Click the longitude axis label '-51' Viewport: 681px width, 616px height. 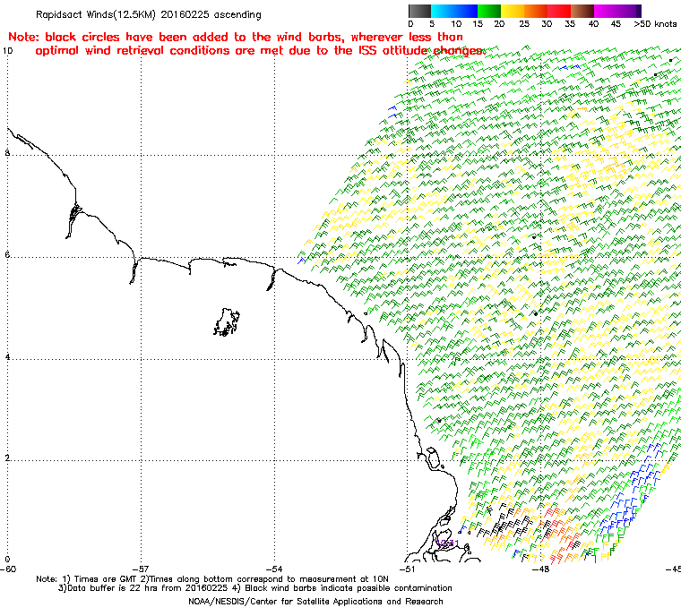tap(407, 569)
